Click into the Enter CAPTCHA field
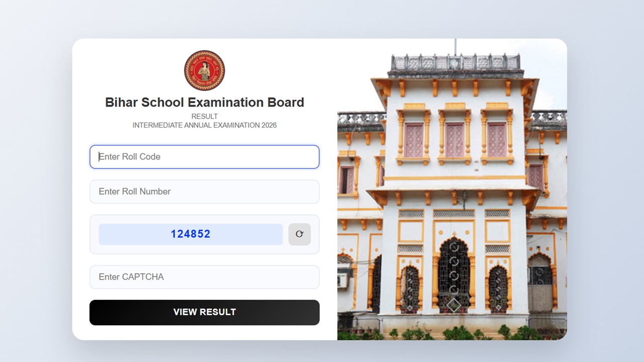The image size is (644, 362). 204,277
